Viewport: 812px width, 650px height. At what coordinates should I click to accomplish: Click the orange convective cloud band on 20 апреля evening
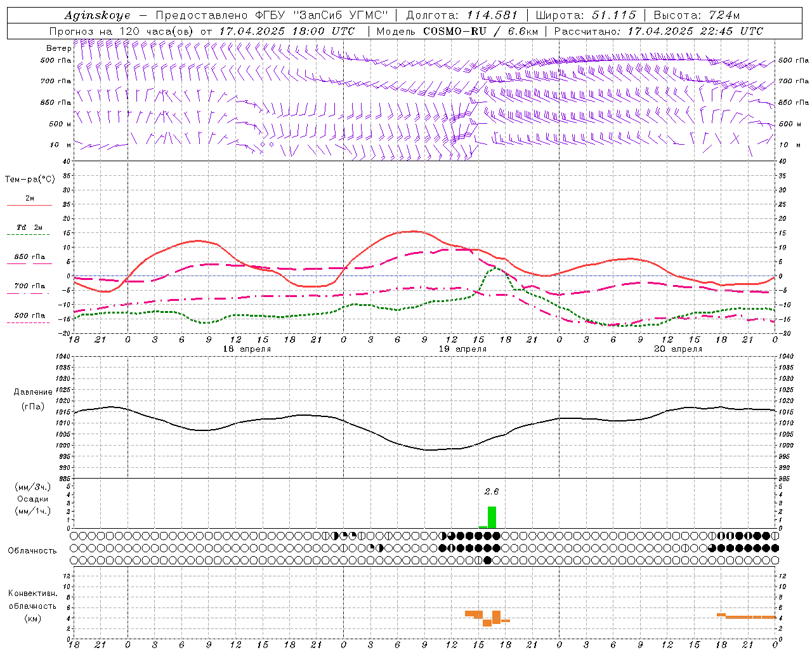click(x=746, y=616)
